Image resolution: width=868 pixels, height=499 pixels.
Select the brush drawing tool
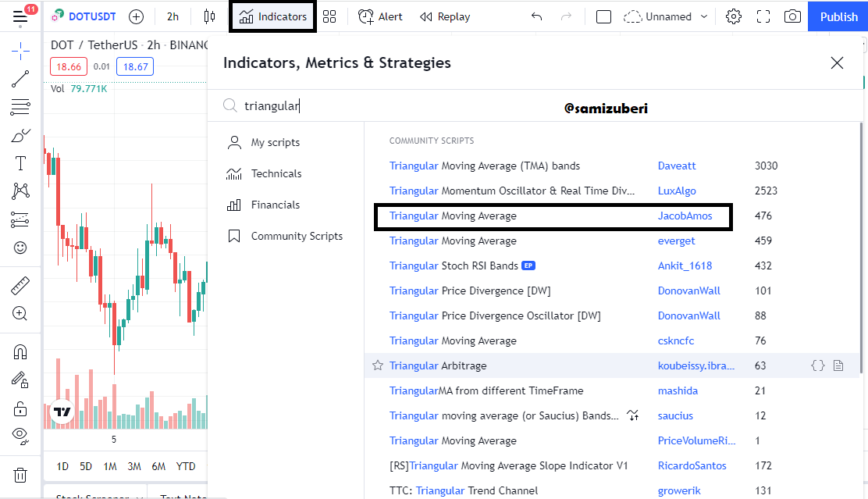click(20, 135)
